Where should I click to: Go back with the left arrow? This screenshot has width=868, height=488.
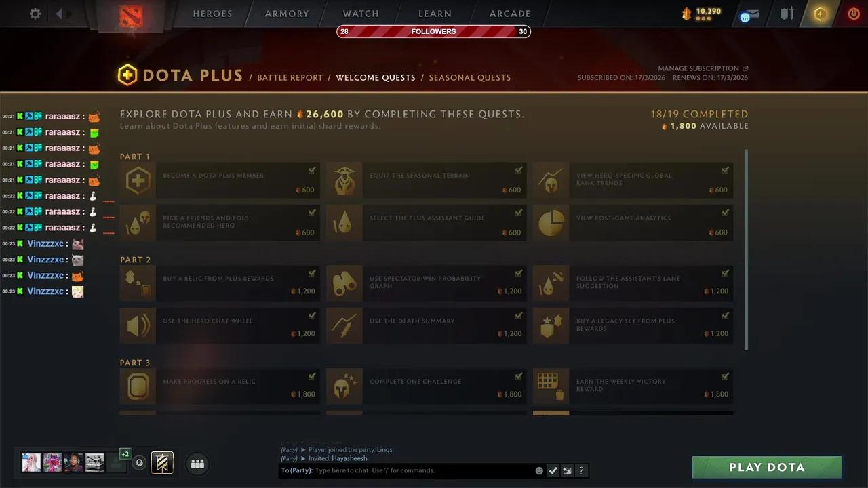(x=59, y=14)
